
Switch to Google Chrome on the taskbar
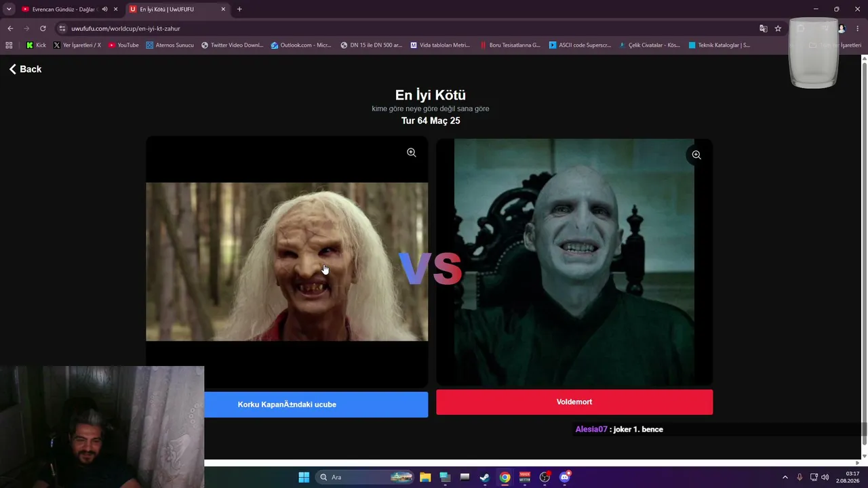click(505, 477)
